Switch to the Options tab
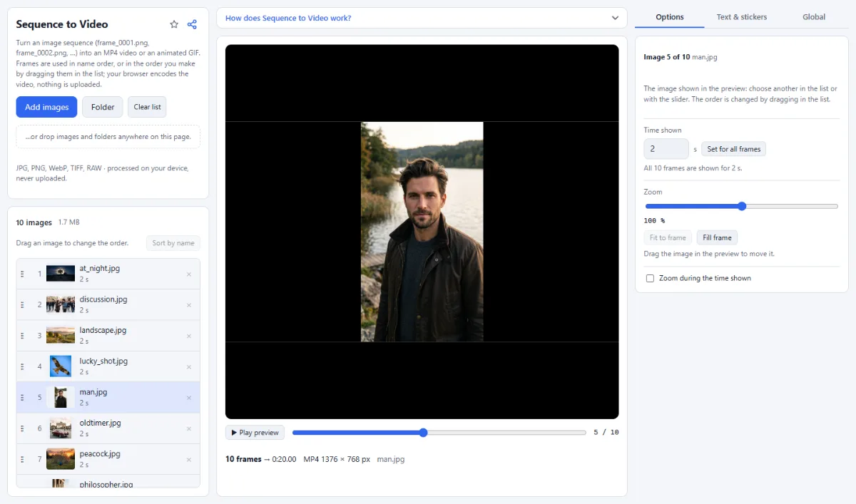 pyautogui.click(x=670, y=17)
